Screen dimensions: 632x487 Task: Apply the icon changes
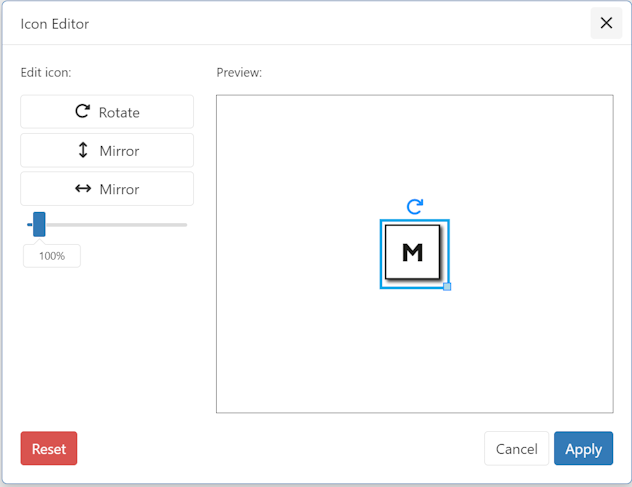pos(583,448)
